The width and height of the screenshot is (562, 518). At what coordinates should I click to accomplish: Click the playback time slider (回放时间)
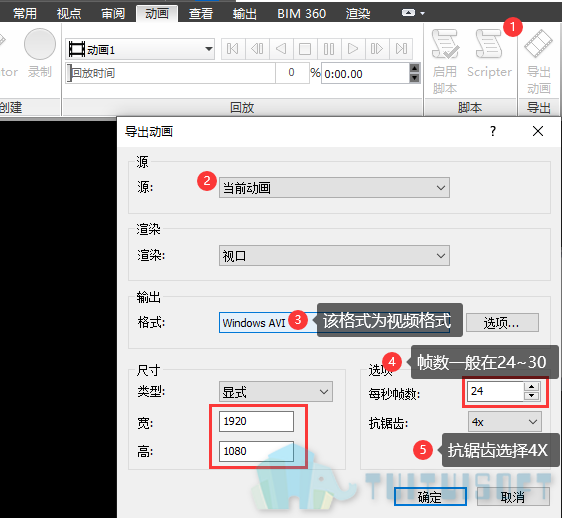(171, 73)
